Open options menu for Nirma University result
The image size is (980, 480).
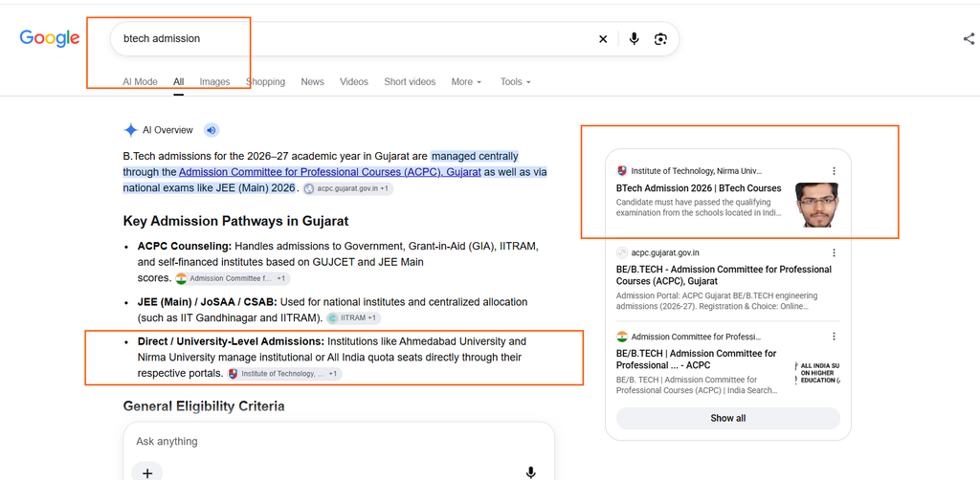pyautogui.click(x=834, y=170)
